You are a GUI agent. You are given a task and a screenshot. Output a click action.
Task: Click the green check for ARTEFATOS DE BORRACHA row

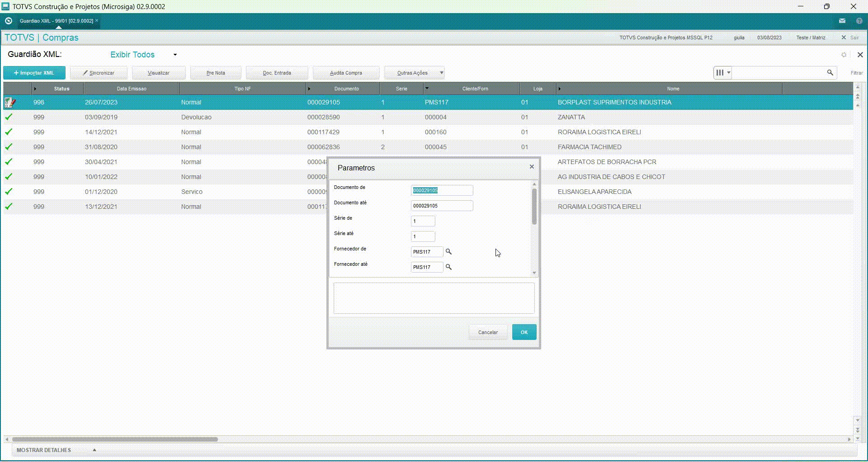click(9, 162)
